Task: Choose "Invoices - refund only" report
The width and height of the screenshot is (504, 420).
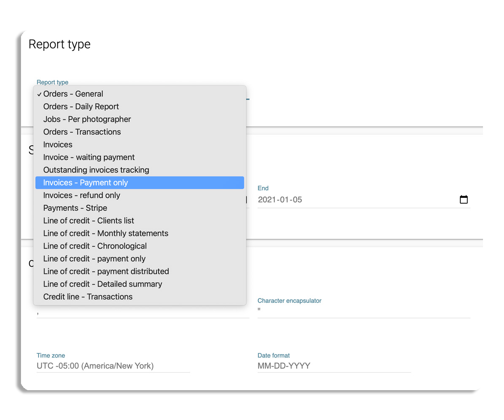Action: [81, 195]
